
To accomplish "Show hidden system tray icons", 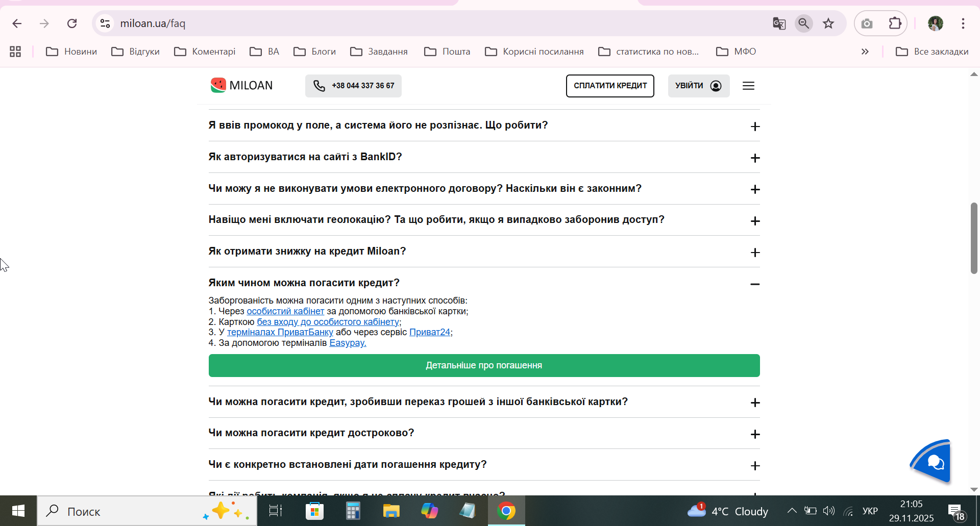I will coord(792,511).
